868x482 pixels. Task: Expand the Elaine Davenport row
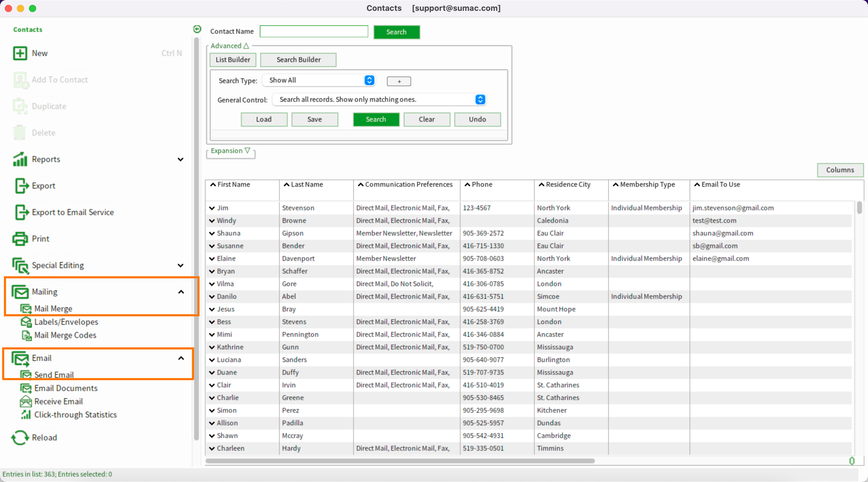coord(212,259)
